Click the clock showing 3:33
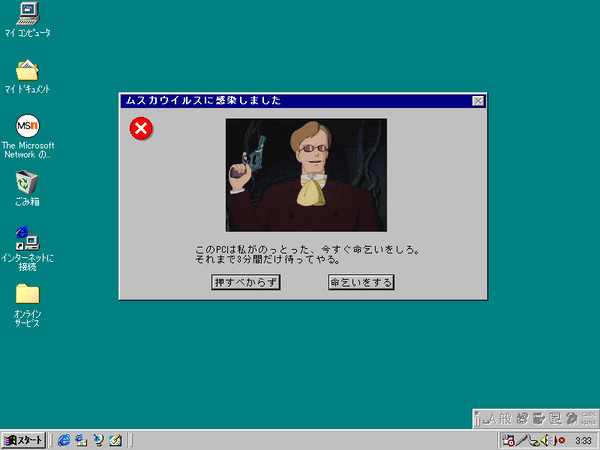Viewport: 600px width, 450px height. (x=583, y=441)
